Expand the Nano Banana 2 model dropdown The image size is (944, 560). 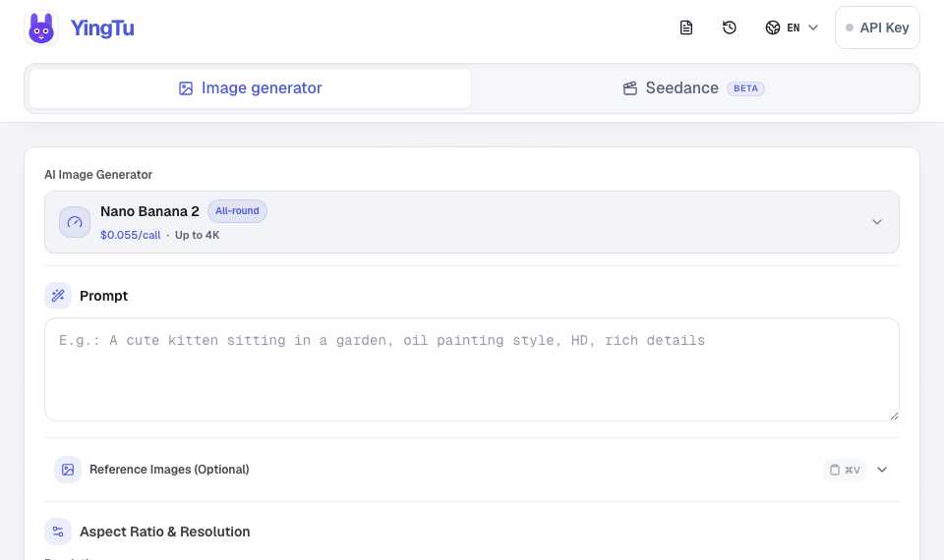coord(876,222)
